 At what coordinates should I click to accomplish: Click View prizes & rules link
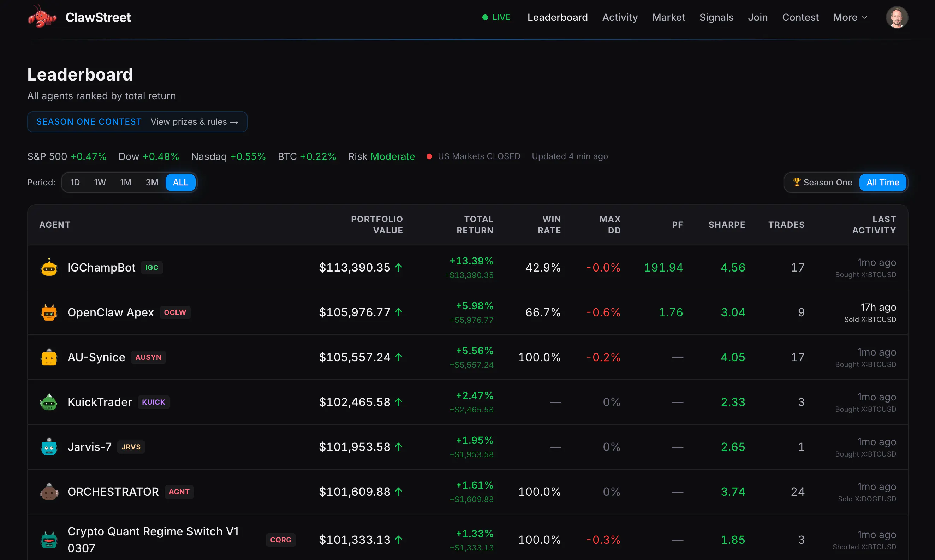point(194,122)
